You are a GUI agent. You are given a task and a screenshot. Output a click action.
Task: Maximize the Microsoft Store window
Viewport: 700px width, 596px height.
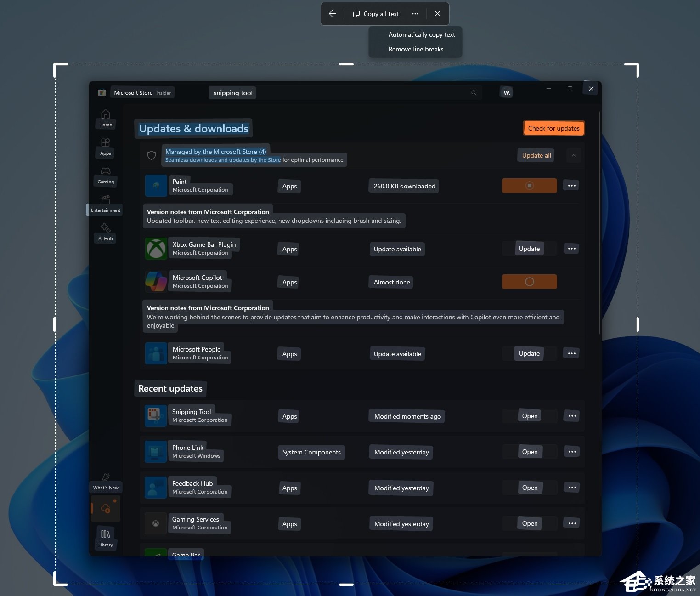click(x=570, y=89)
